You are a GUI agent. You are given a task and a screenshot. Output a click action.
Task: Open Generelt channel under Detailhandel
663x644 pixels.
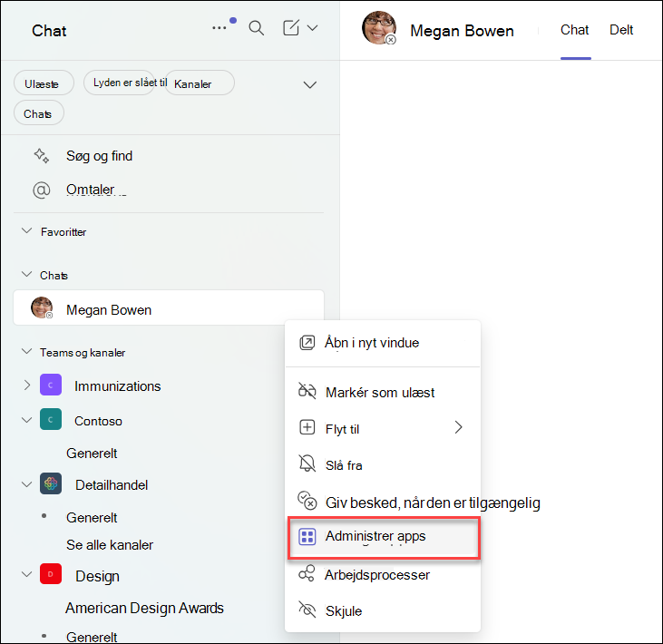point(92,518)
